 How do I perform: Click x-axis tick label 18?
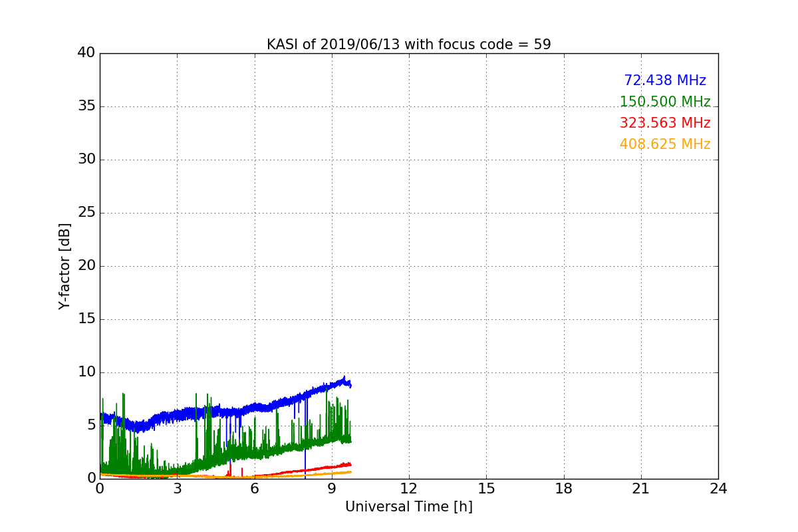[564, 489]
